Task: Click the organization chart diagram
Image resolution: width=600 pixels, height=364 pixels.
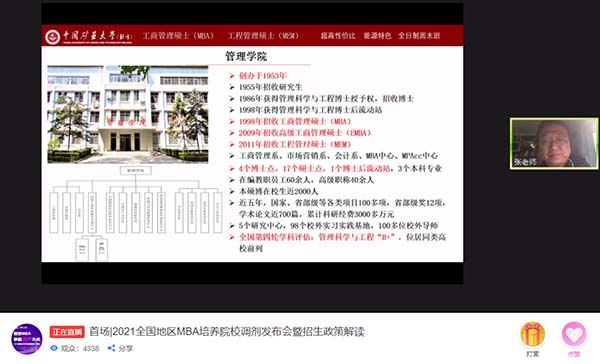Action: (x=135, y=213)
